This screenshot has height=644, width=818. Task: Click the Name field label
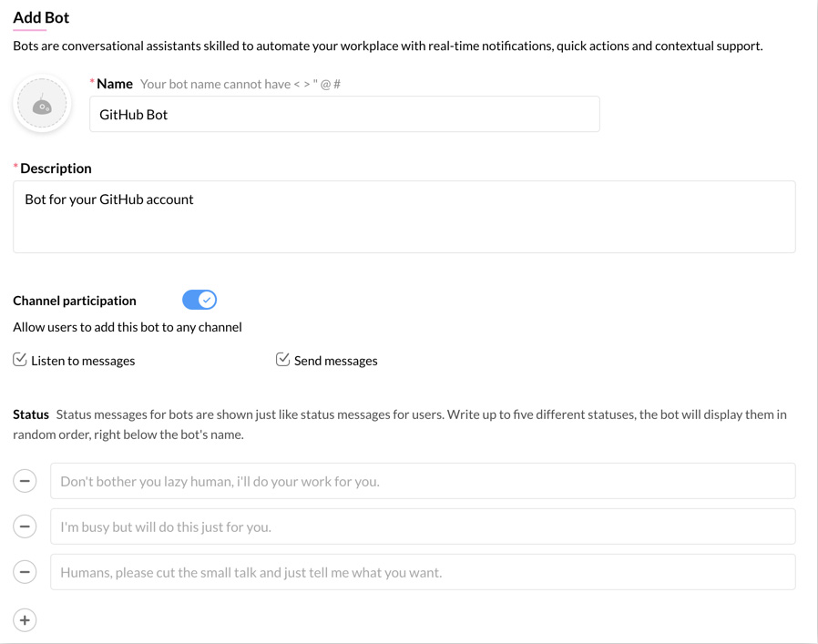115,84
